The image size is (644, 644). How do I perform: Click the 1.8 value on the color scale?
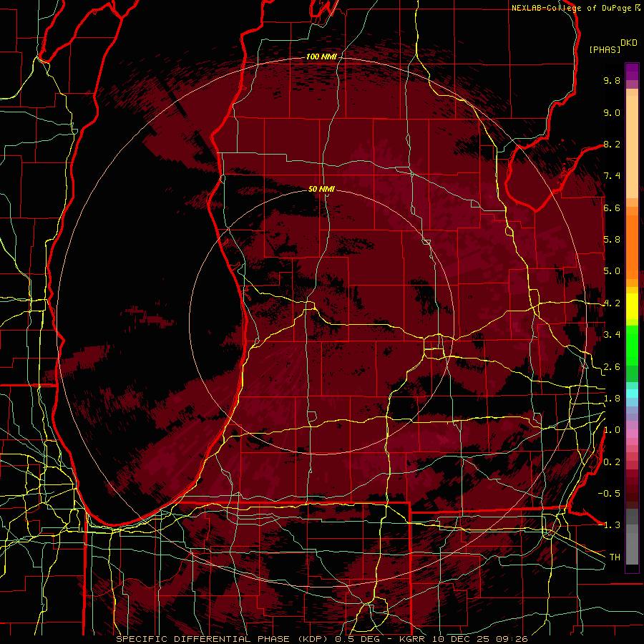click(x=612, y=399)
